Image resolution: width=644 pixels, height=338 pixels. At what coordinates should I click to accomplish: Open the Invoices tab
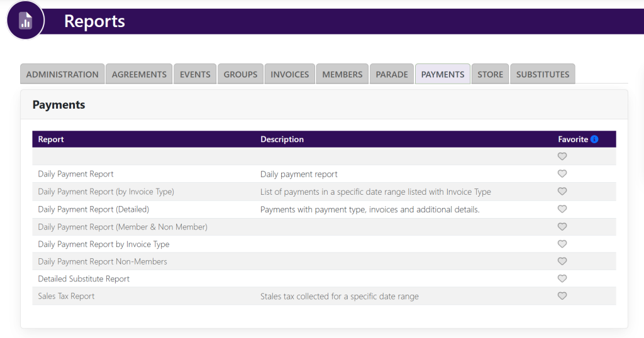point(289,74)
